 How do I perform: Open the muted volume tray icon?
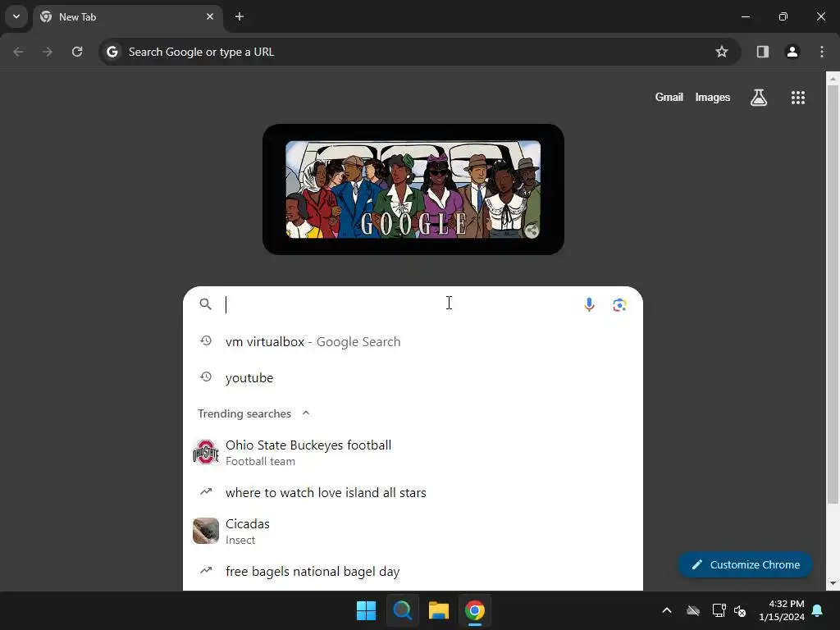(x=740, y=610)
